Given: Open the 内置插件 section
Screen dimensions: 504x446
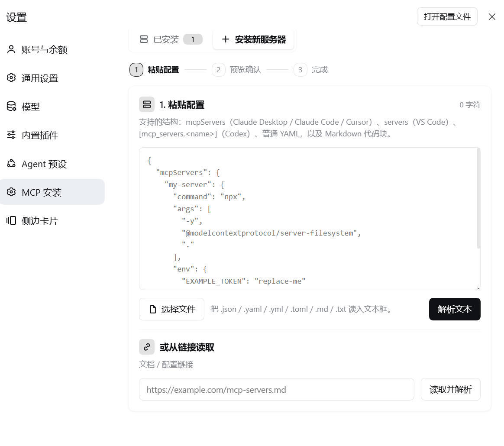Looking at the screenshot, I should [52, 135].
